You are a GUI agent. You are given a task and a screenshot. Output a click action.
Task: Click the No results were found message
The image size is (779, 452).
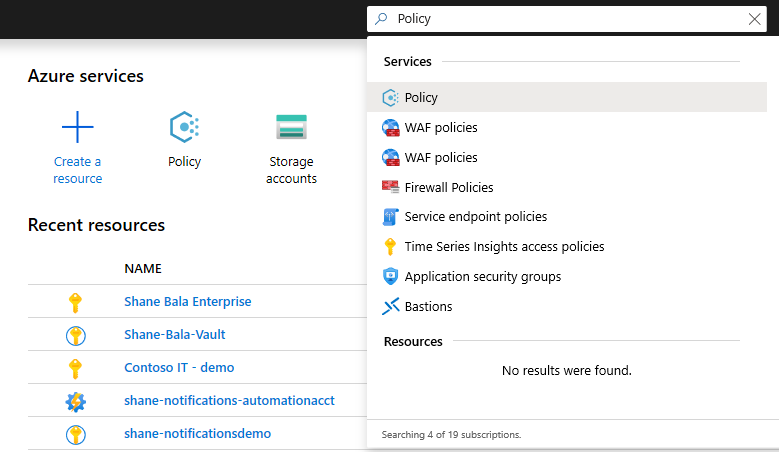(x=567, y=371)
